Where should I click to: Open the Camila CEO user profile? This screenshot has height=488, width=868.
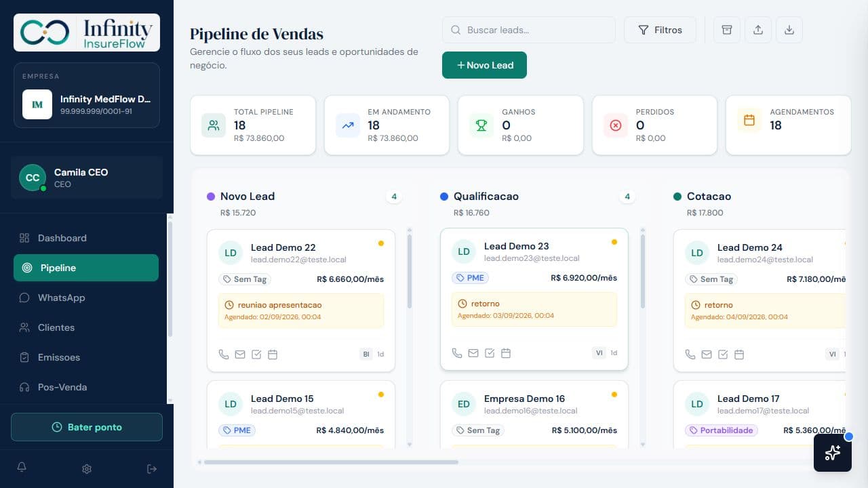87,178
